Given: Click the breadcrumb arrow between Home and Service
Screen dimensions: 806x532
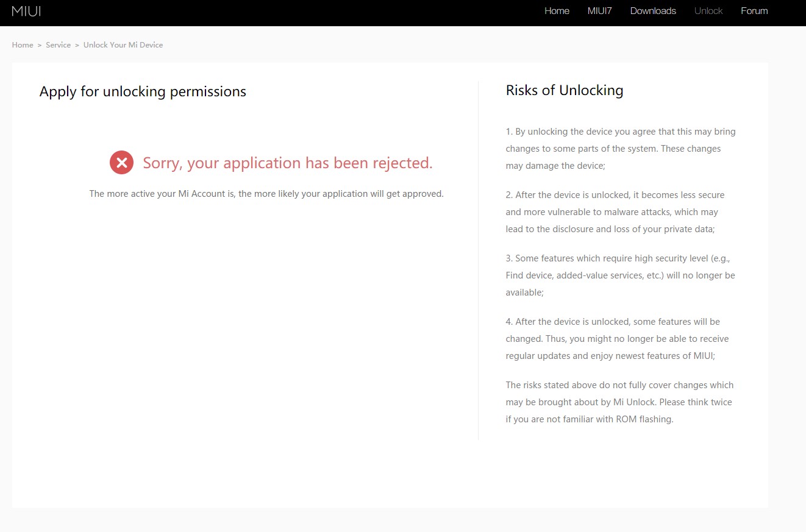Looking at the screenshot, I should 40,45.
